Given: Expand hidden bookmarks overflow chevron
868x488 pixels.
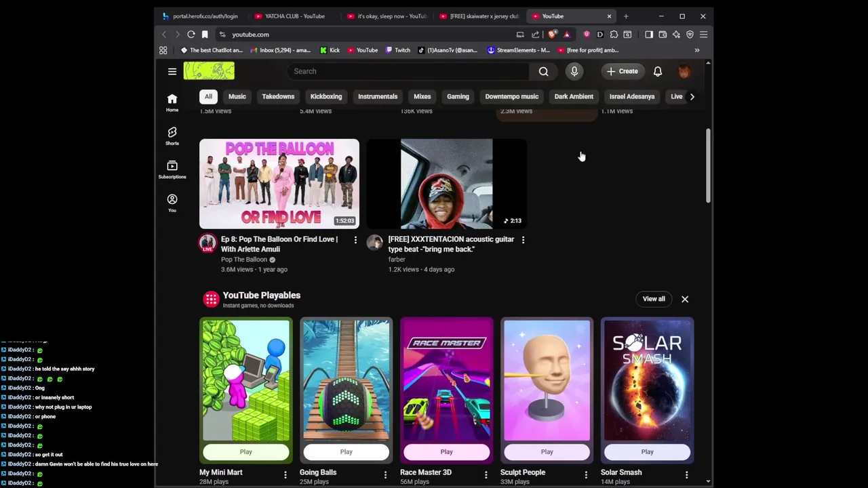Looking at the screenshot, I should coord(696,50).
